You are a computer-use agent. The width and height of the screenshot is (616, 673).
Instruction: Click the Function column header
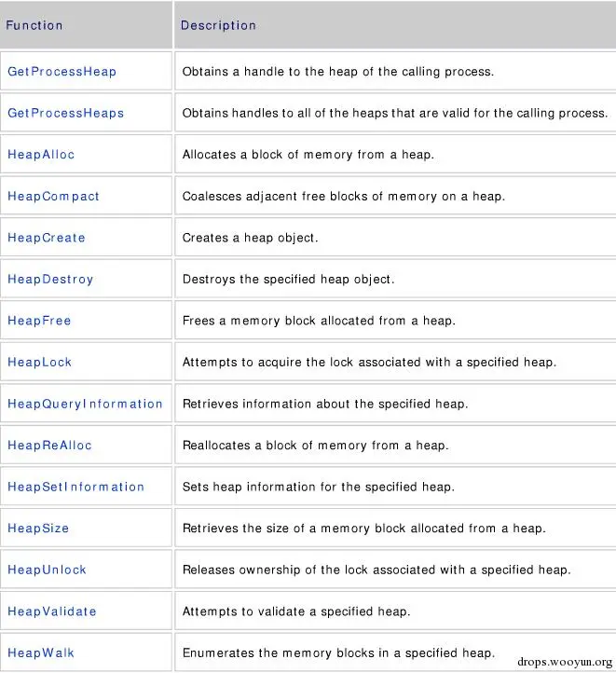click(34, 25)
